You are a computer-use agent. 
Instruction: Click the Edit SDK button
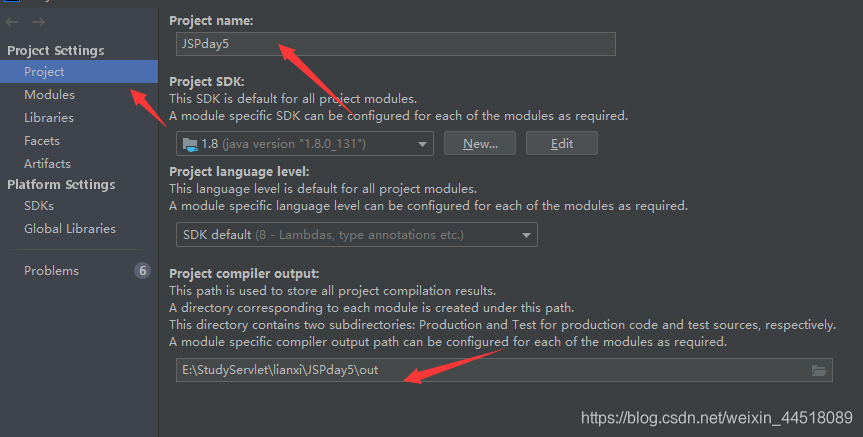(x=562, y=144)
